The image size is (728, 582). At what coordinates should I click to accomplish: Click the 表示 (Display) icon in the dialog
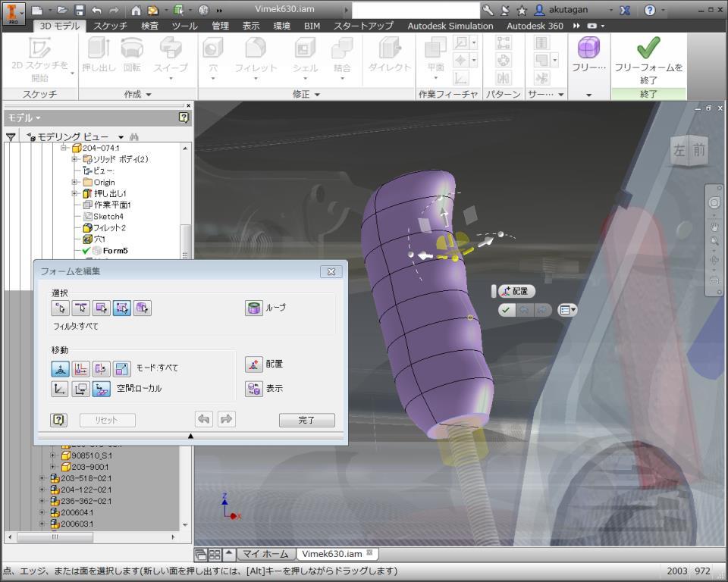pyautogui.click(x=254, y=389)
